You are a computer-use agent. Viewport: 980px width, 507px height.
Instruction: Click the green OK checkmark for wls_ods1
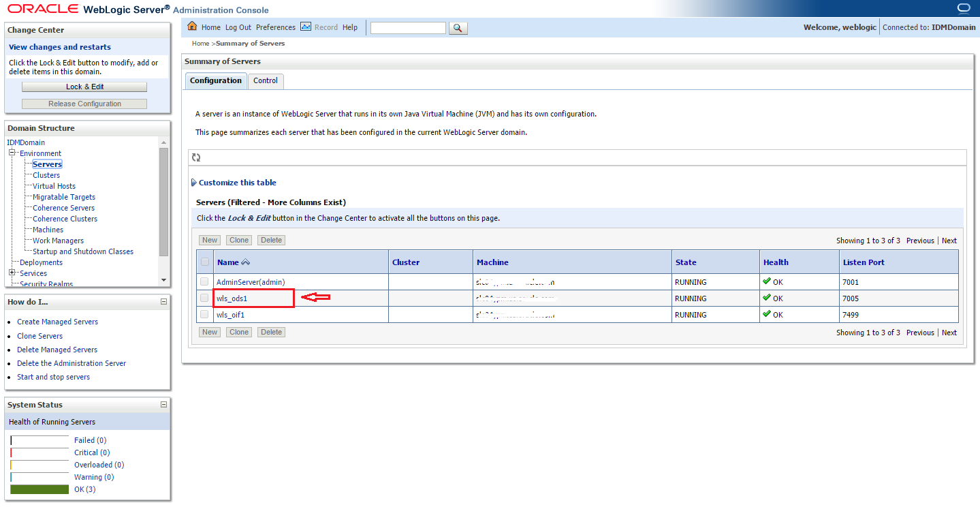(x=765, y=298)
